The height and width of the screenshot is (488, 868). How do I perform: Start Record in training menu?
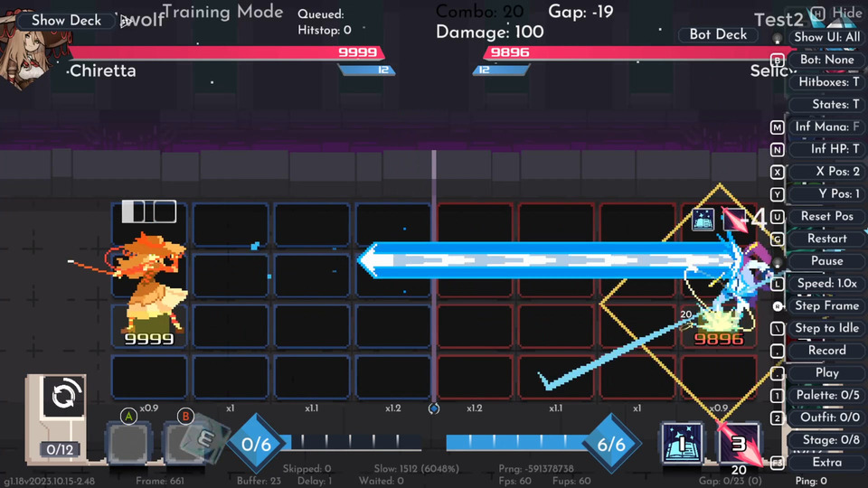tap(827, 351)
